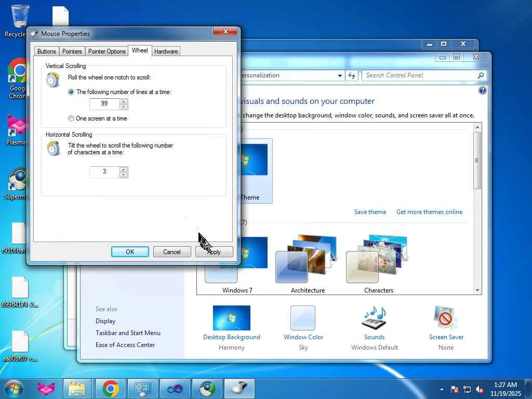Select 'The following number of lines' radio
This screenshot has width=532, height=399.
71,92
